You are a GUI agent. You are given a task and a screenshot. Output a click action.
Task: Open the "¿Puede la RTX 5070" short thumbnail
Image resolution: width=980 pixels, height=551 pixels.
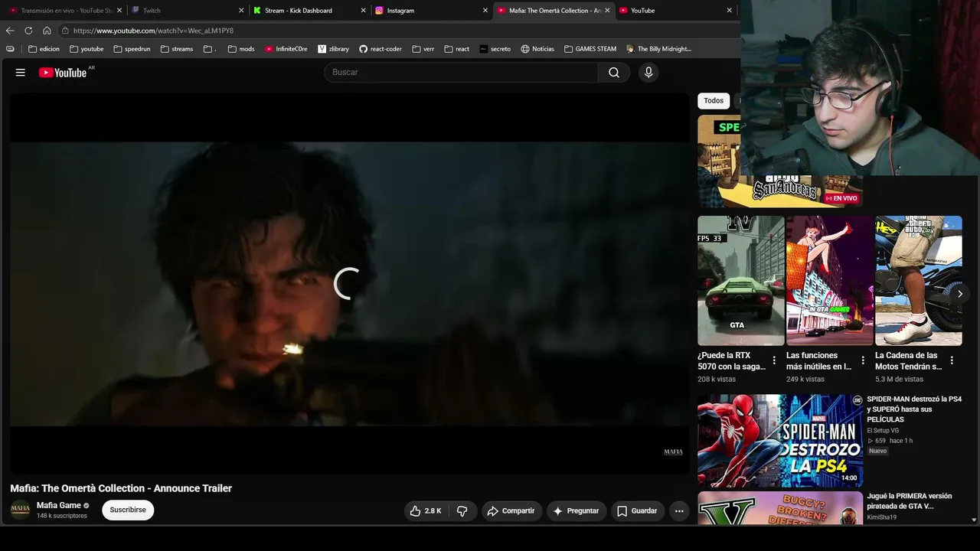point(741,281)
